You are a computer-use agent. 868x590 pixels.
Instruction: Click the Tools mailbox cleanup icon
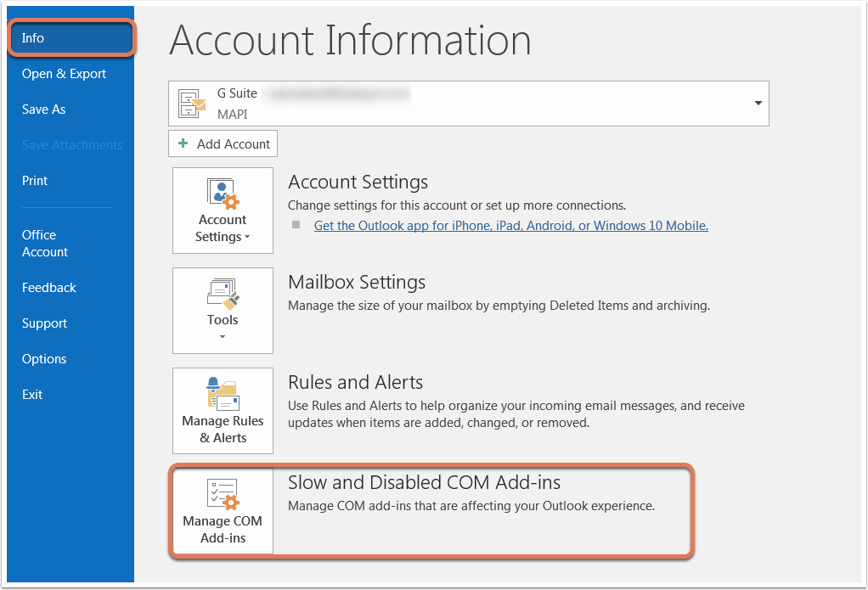[x=223, y=294]
